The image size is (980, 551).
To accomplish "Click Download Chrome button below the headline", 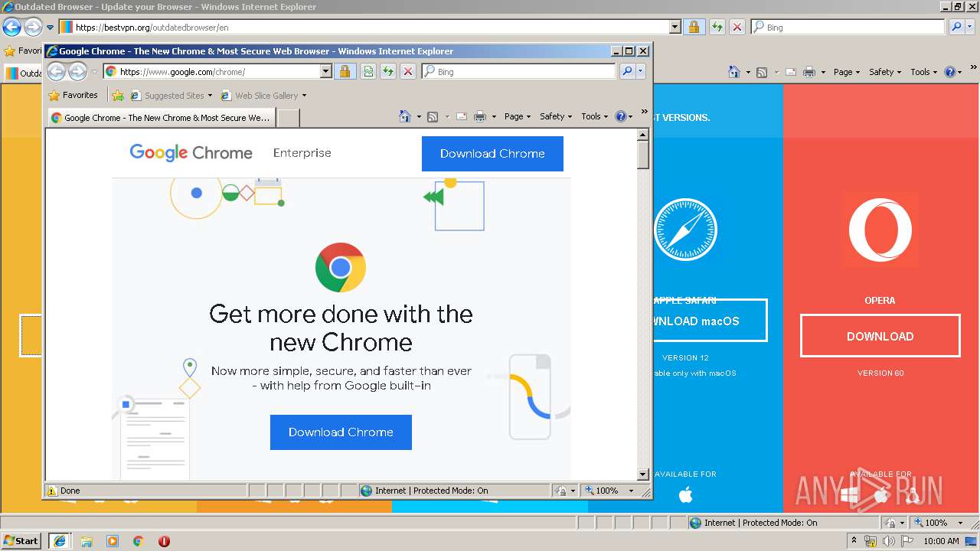I will (341, 432).
